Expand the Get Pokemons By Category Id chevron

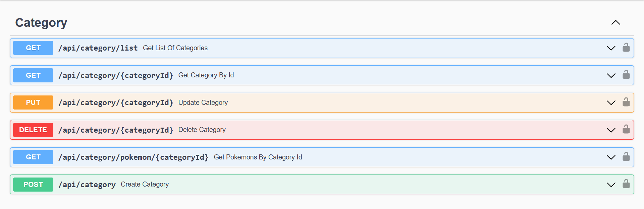click(611, 157)
